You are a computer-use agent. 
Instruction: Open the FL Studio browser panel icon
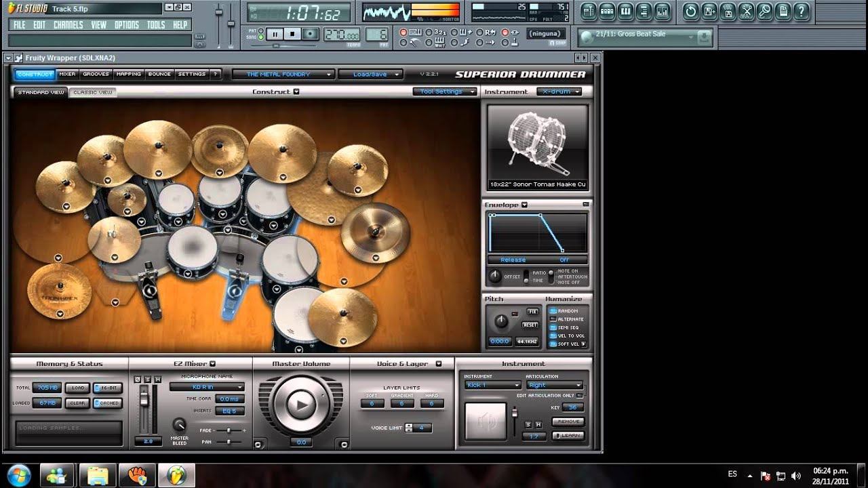(644, 11)
